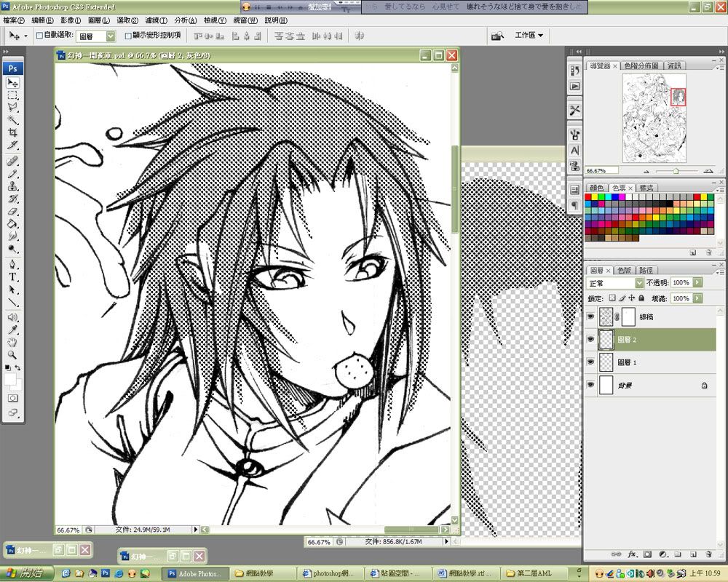Screen dimensions: 728x582
Task: Select the Zoom tool
Action: tap(12, 355)
